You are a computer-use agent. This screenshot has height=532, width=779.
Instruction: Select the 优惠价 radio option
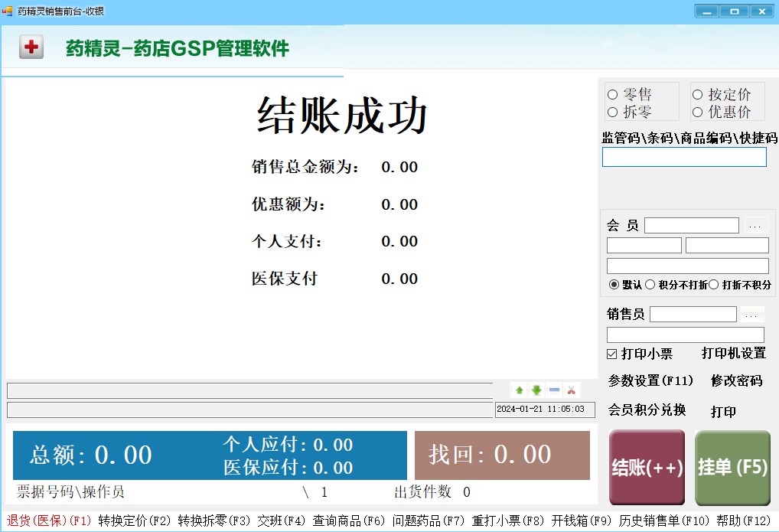click(722, 112)
